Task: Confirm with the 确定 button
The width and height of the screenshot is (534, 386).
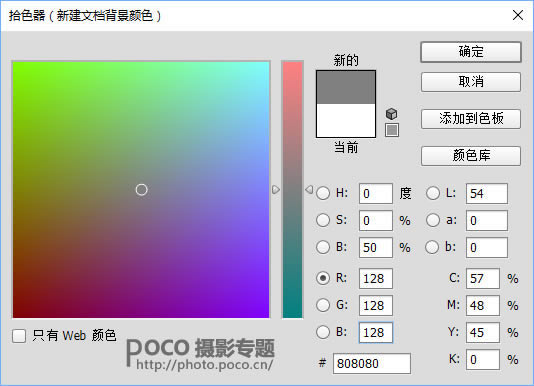Action: [x=471, y=52]
